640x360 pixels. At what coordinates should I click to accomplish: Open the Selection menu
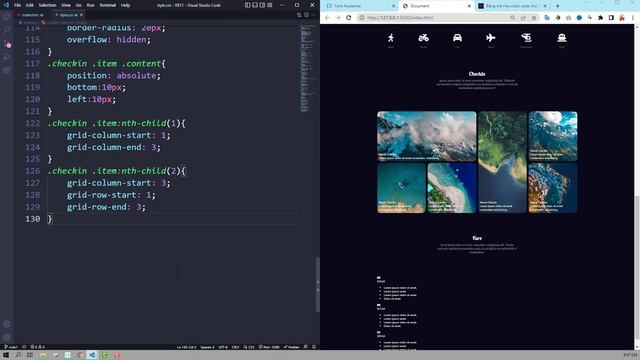pyautogui.click(x=47, y=5)
